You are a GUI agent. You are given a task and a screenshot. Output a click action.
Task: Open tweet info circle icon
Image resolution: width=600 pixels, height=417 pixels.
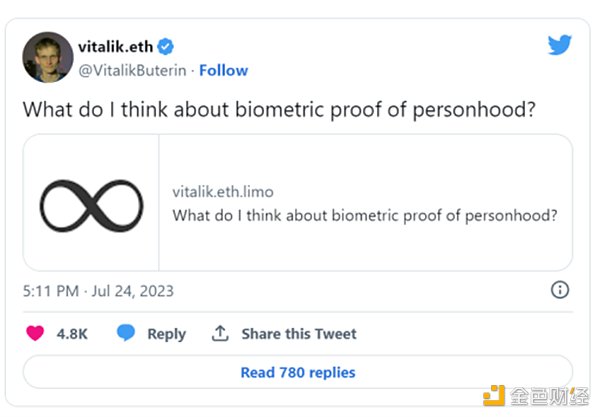click(x=560, y=290)
